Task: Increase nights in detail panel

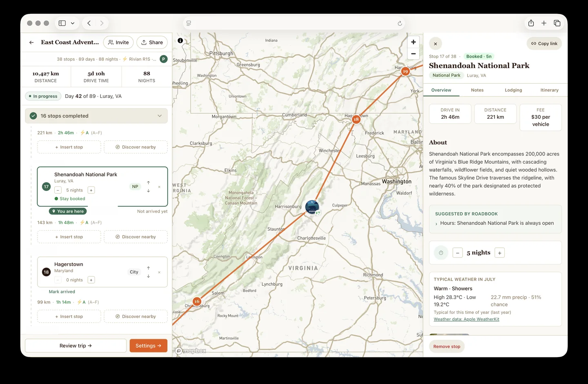Action: 499,253
